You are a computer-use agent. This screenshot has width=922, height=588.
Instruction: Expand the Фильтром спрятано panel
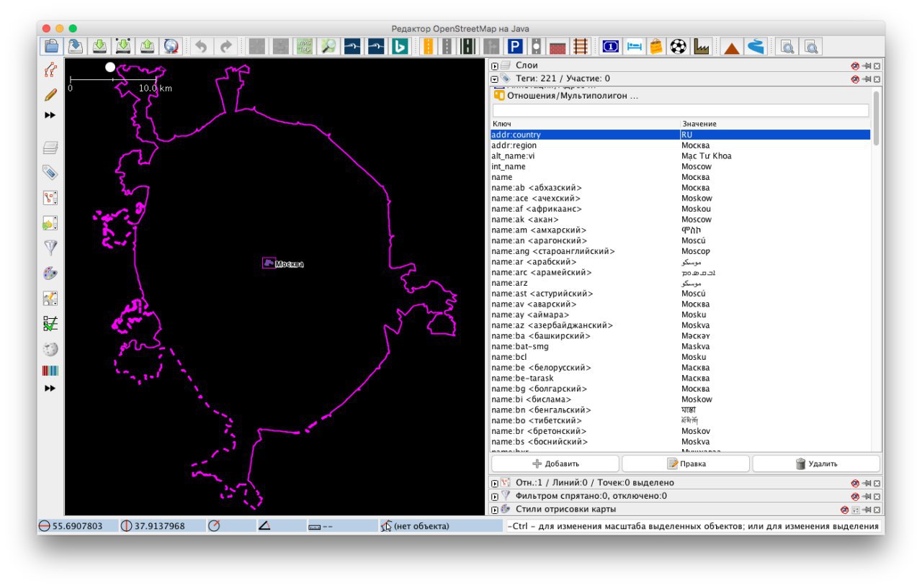tap(495, 497)
